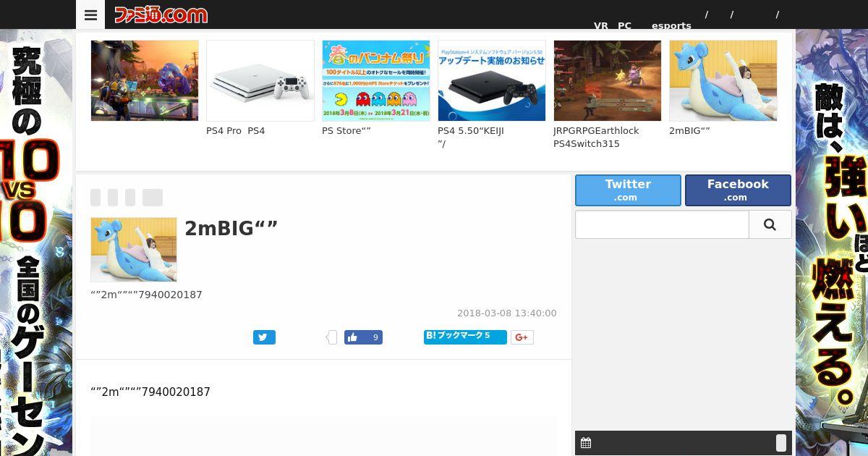The width and height of the screenshot is (868, 456).
Task: Open the hamburger menu icon
Action: (x=90, y=14)
